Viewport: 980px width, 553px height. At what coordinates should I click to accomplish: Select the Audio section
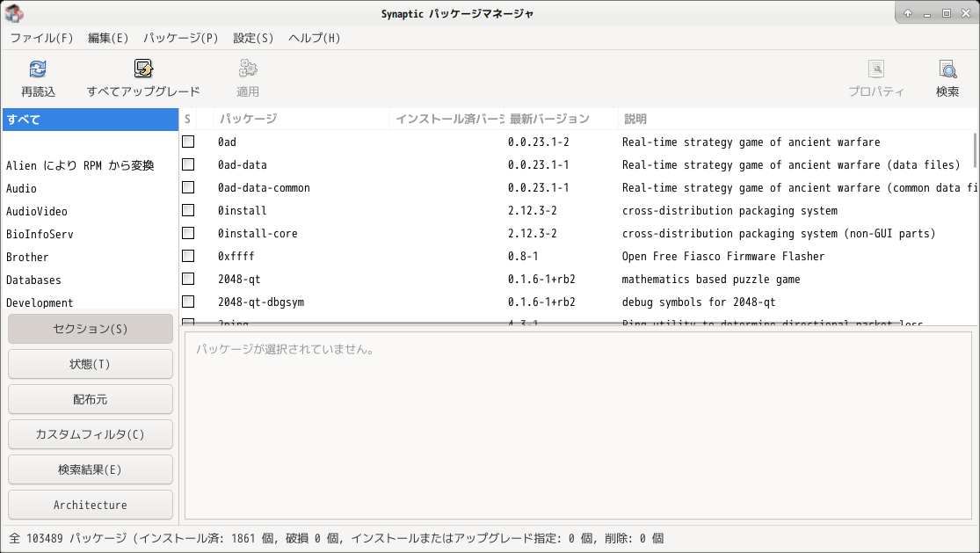(x=90, y=188)
